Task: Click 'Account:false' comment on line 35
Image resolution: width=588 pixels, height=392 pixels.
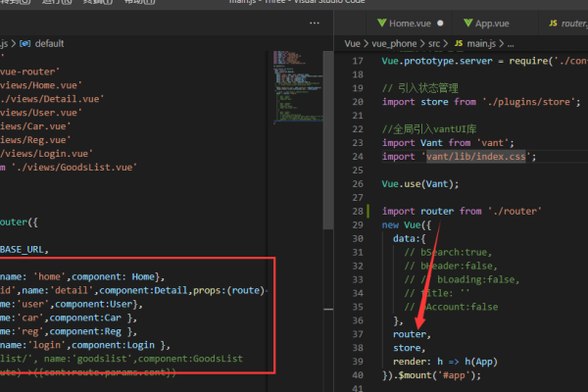Action: coord(462,307)
